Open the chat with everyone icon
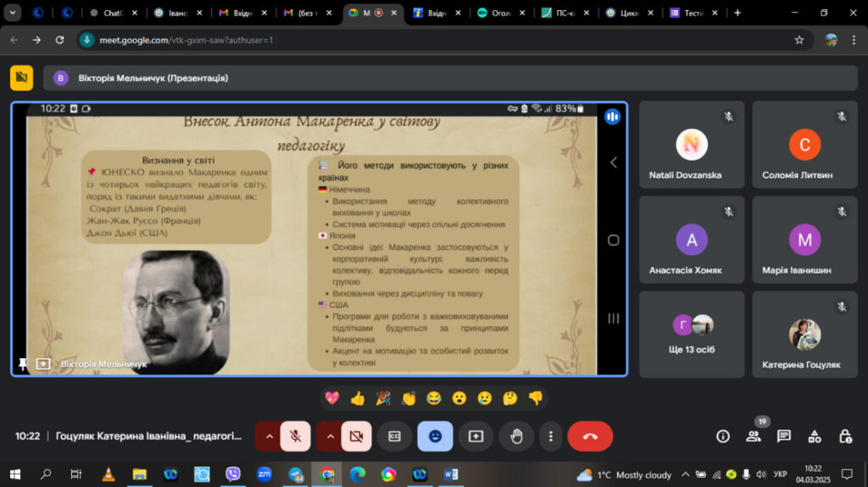Viewport: 868px width, 487px height. 784,437
